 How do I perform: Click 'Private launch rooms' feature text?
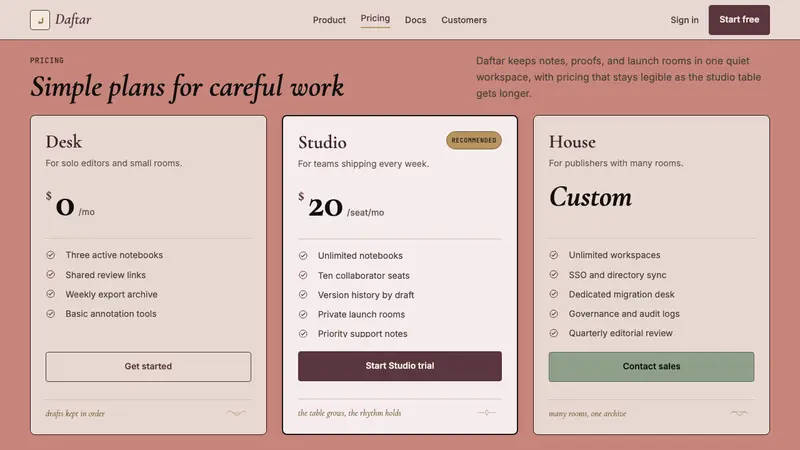(x=361, y=314)
